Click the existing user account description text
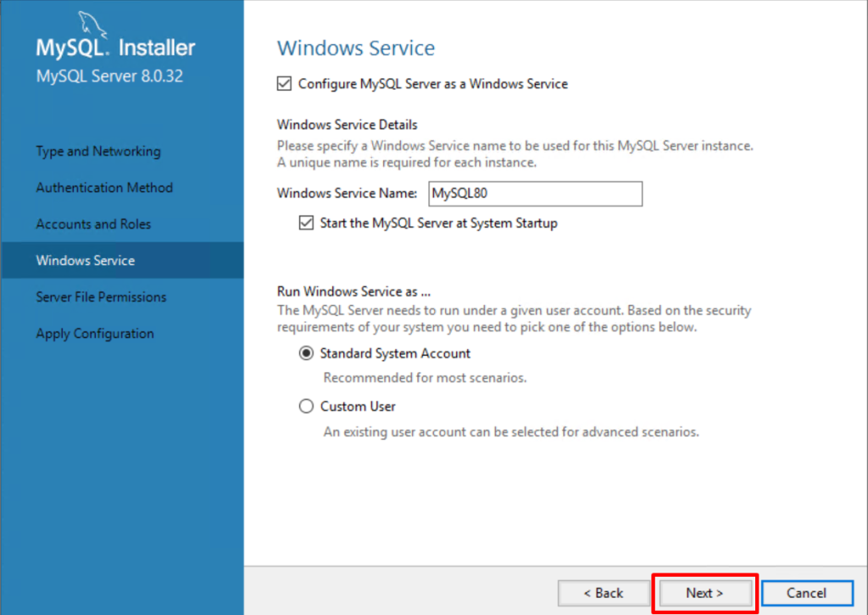Image resolution: width=868 pixels, height=615 pixels. pos(511,432)
